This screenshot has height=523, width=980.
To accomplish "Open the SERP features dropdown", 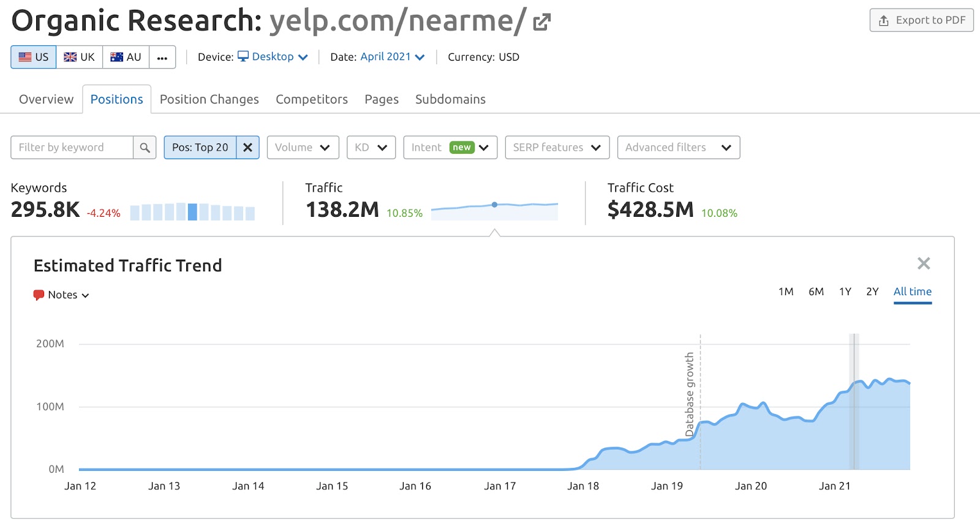I will 557,148.
